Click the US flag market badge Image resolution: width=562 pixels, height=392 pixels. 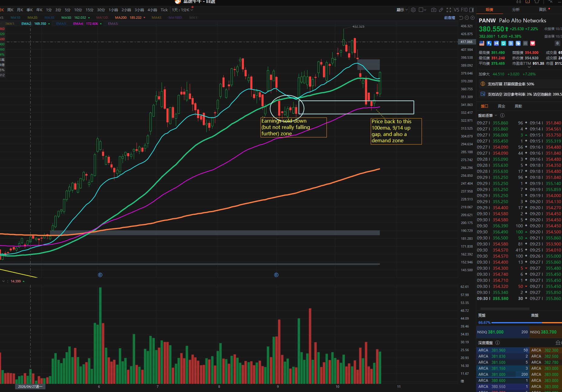pos(482,43)
